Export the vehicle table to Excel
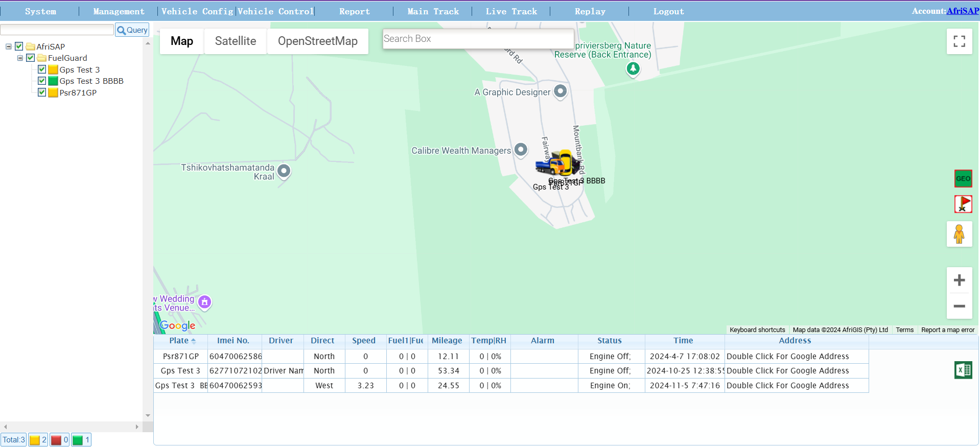 [x=963, y=370]
